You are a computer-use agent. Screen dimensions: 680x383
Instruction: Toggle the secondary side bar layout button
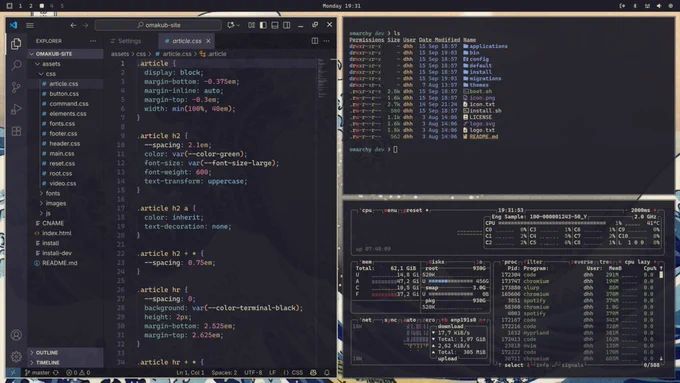pos(287,25)
